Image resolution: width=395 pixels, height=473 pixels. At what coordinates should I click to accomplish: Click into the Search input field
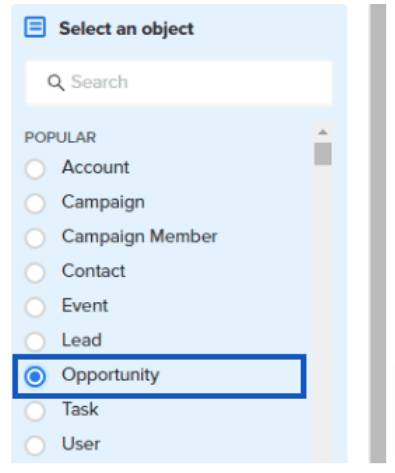(179, 83)
